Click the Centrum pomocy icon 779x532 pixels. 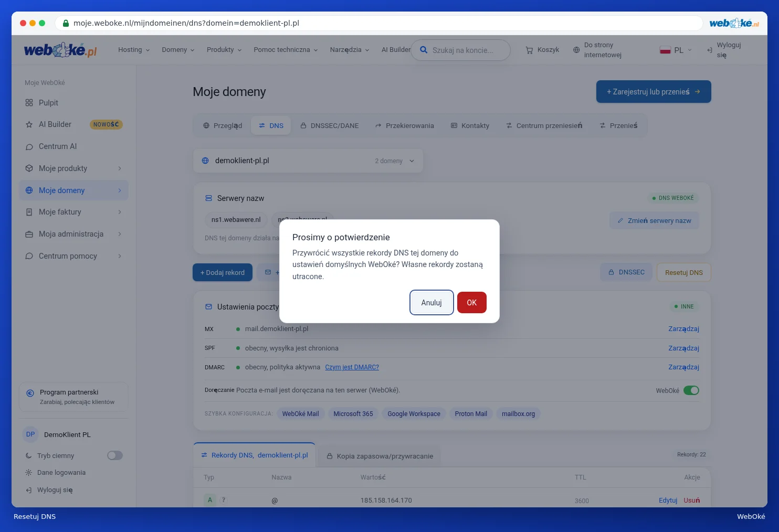coord(29,256)
